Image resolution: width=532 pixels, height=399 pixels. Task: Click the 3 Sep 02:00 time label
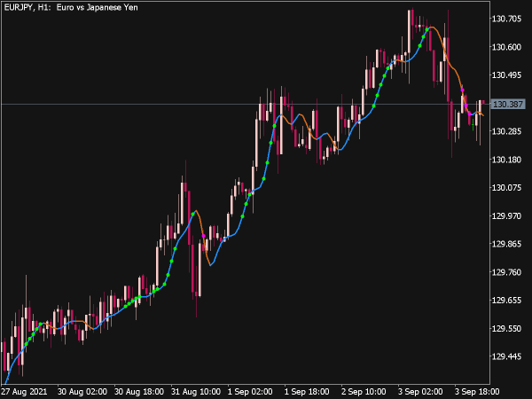pyautogui.click(x=420, y=392)
